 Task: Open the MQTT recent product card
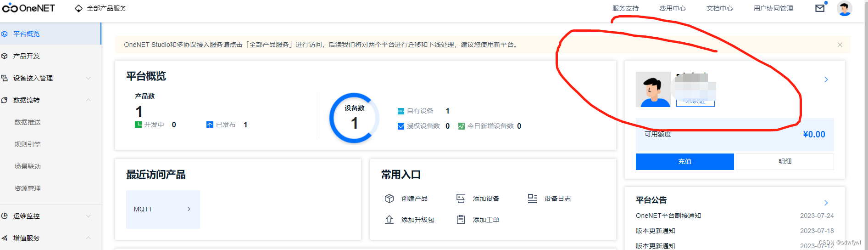163,209
